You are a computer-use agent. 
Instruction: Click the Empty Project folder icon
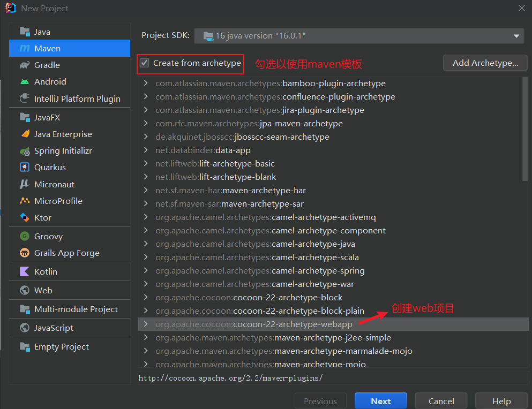coord(25,346)
